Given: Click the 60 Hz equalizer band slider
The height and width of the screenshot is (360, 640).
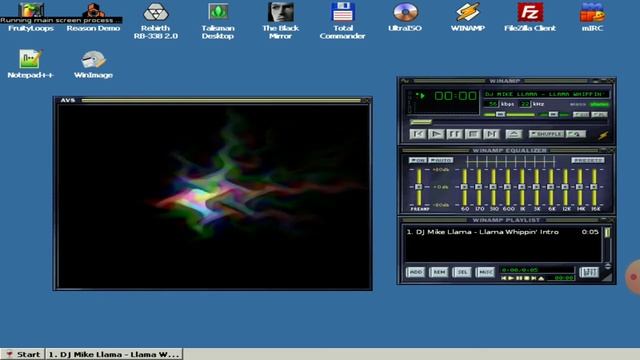Looking at the screenshot, I should (464, 187).
